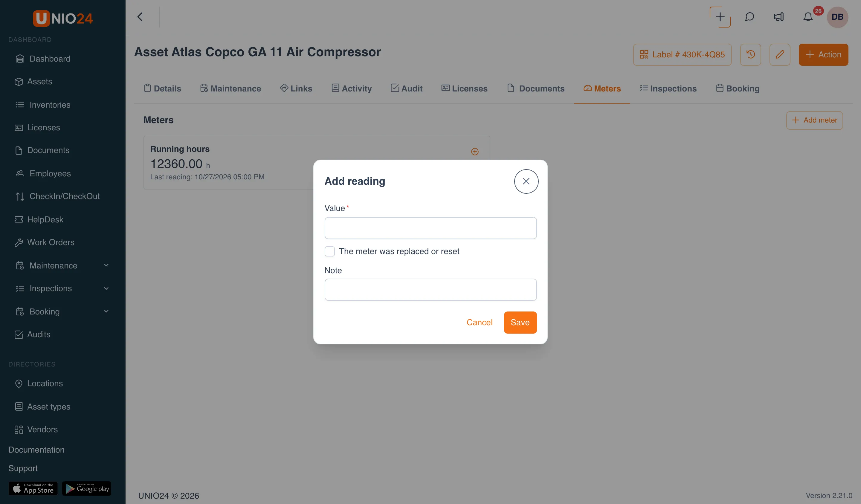The width and height of the screenshot is (861, 504).
Task: Open the Documentation link in sidebar
Action: 36,450
